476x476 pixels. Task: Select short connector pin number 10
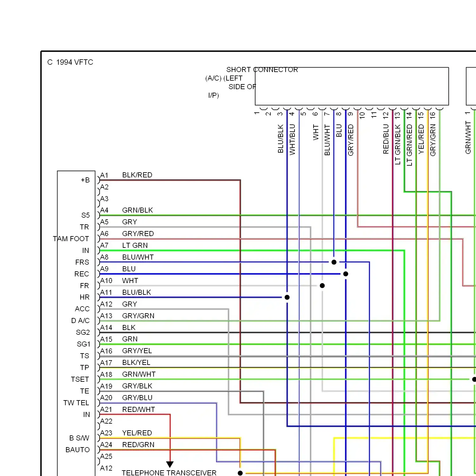pos(362,116)
